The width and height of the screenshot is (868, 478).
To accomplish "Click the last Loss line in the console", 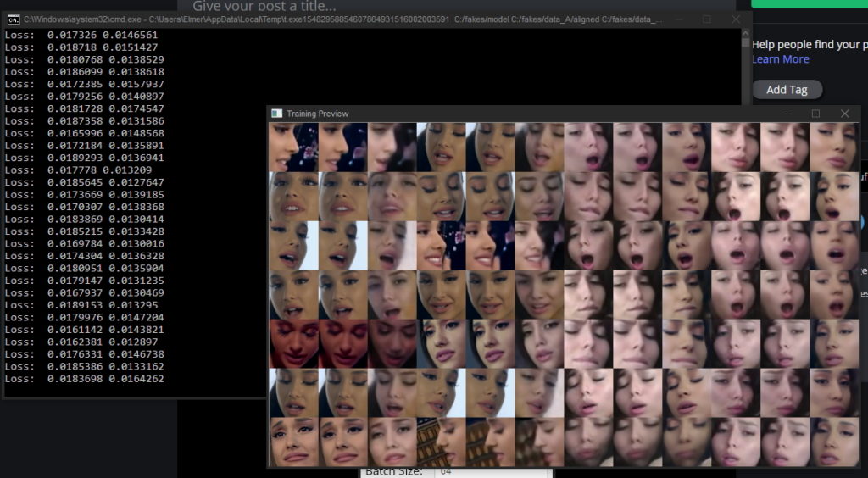I will tap(85, 379).
